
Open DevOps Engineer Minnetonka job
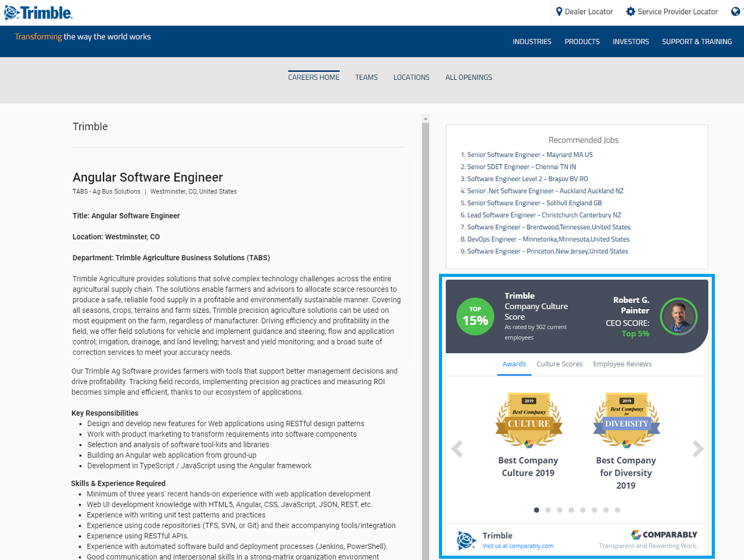tap(548, 239)
